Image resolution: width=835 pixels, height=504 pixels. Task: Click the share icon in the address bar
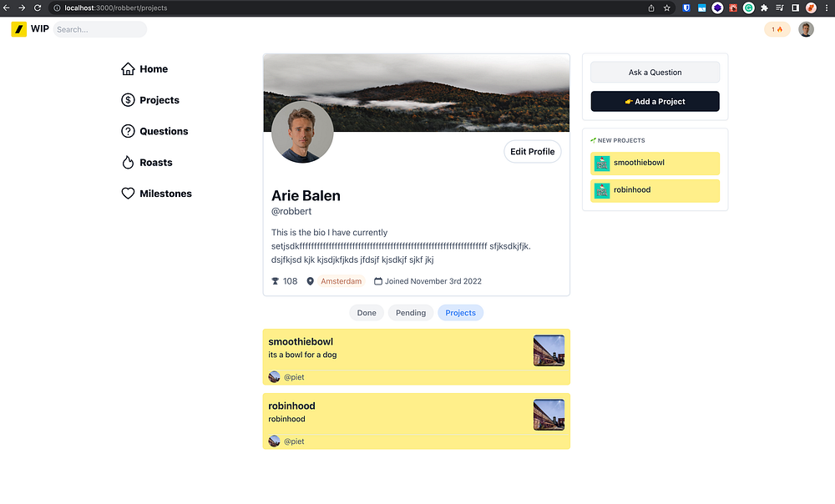coord(650,8)
